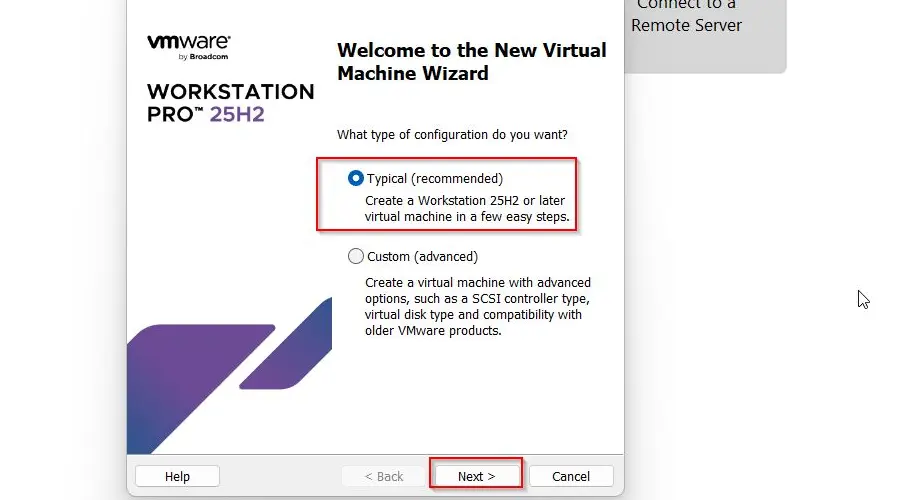900x500 pixels.
Task: Click the configuration type question text
Action: [459, 134]
